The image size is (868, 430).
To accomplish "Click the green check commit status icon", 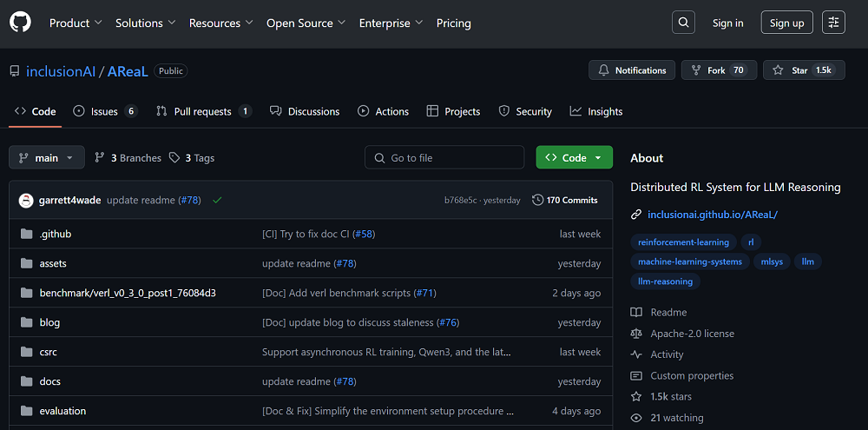I will coord(217,200).
